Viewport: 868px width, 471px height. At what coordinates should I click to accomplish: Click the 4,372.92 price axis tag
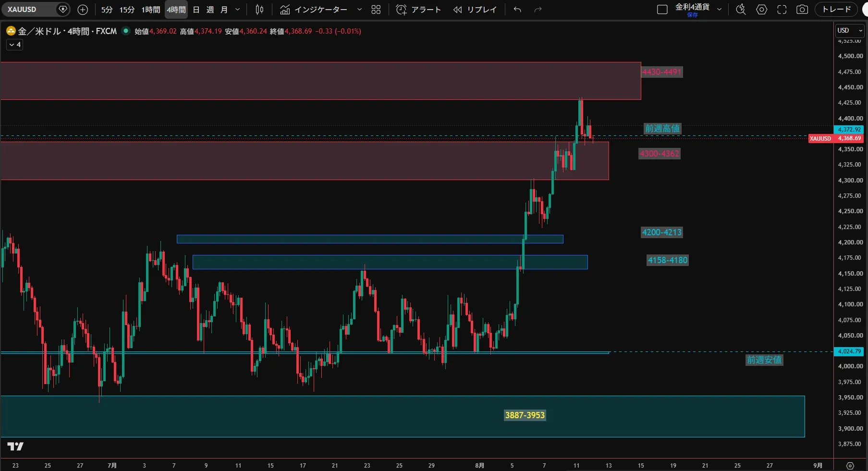(849, 130)
